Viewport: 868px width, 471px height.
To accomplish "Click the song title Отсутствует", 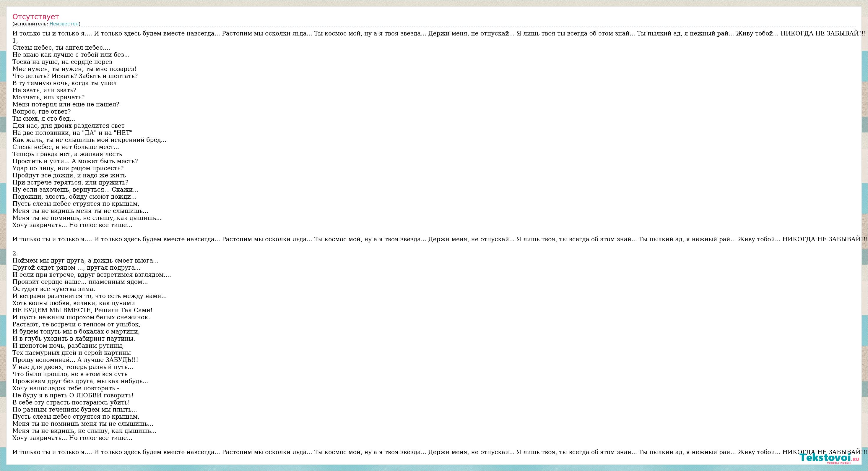I will (x=36, y=17).
